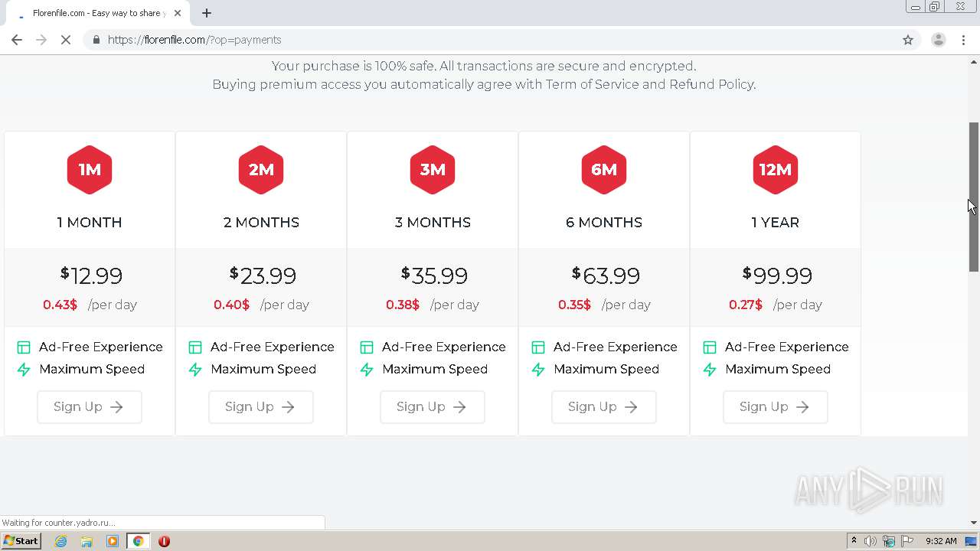
Task: Show hidden system tray icons arrow
Action: [x=854, y=541]
